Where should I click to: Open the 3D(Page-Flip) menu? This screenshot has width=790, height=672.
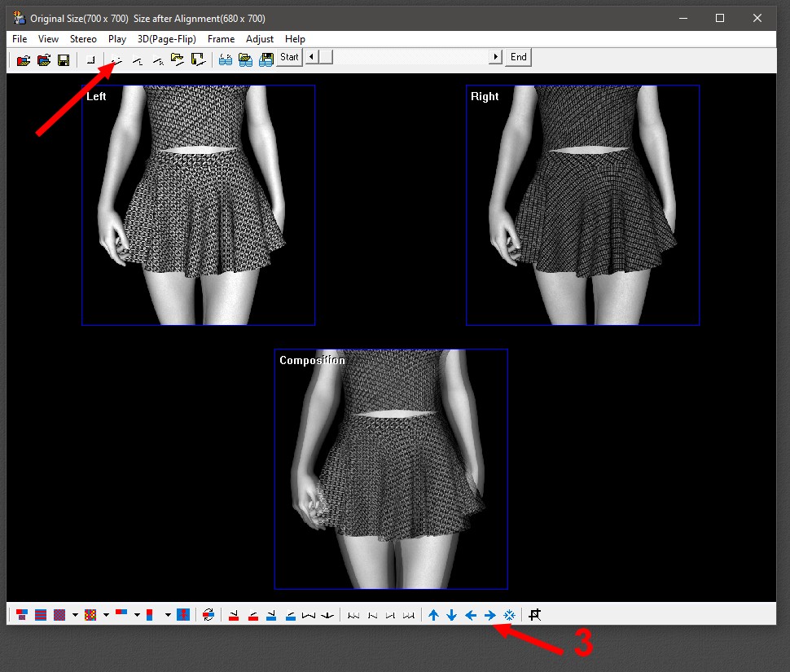[x=167, y=39]
